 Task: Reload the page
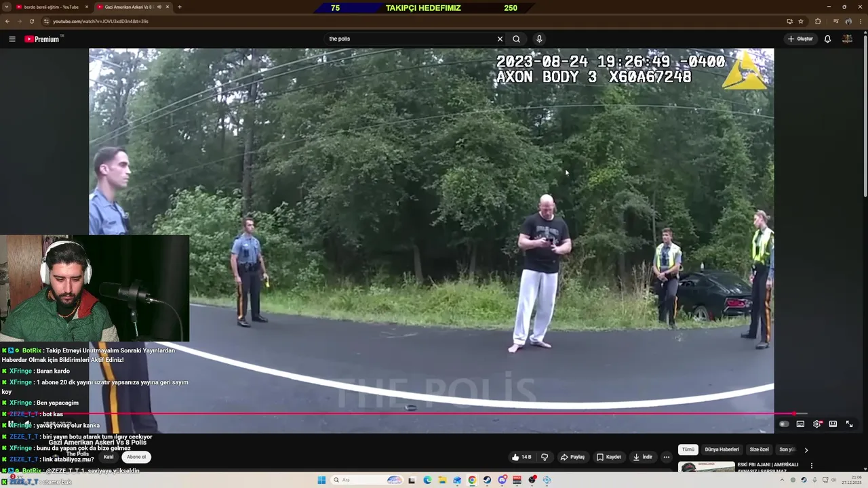click(x=31, y=21)
